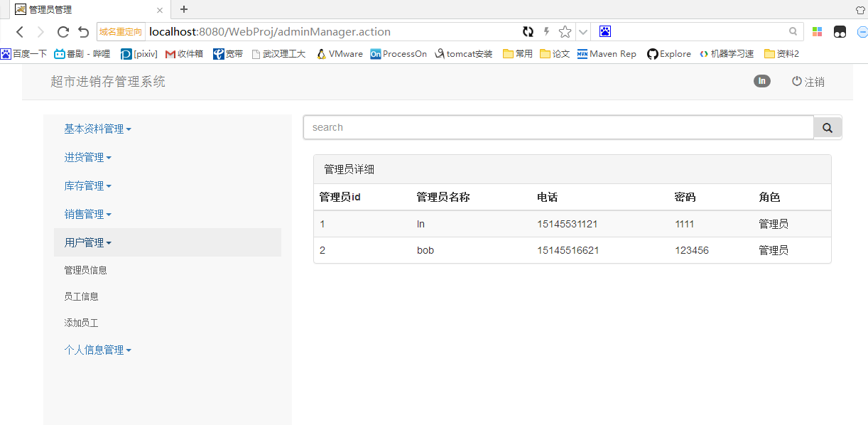This screenshot has height=425, width=868.
Task: Open the 番剧 - 哔哩 bookmark
Action: coord(82,53)
